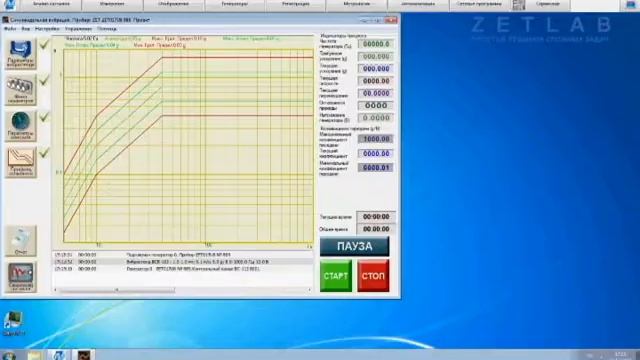Open the Отображение section in ZETLAB panel
The image size is (640, 360).
click(x=173, y=4)
